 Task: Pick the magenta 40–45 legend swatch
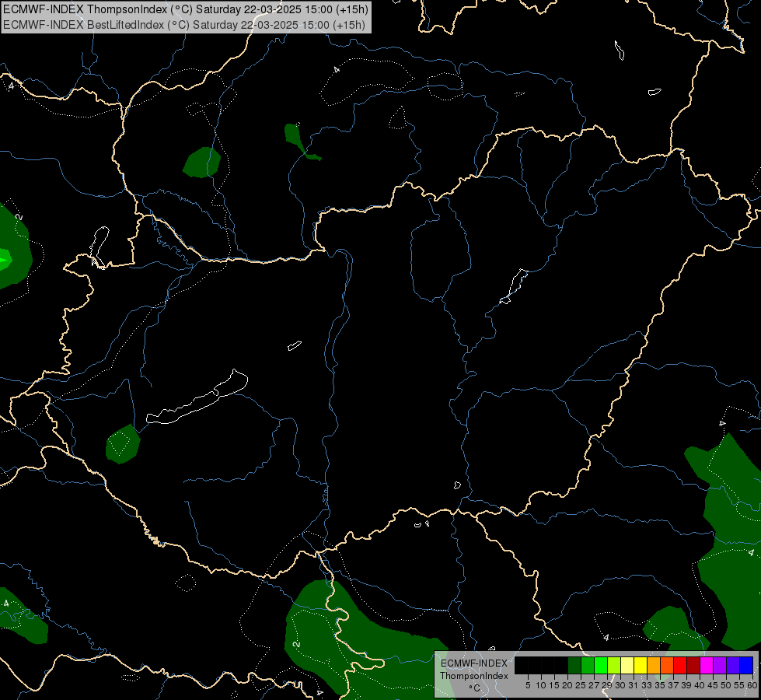tap(707, 666)
